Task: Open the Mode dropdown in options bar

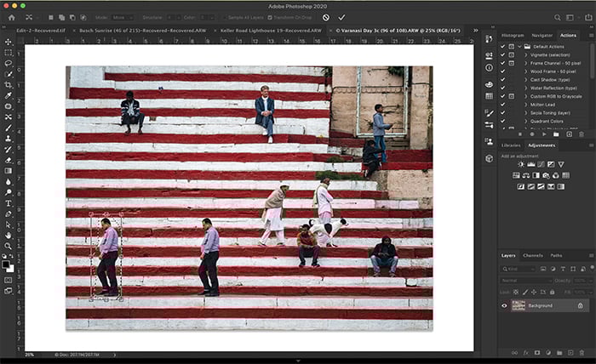Action: [123, 18]
